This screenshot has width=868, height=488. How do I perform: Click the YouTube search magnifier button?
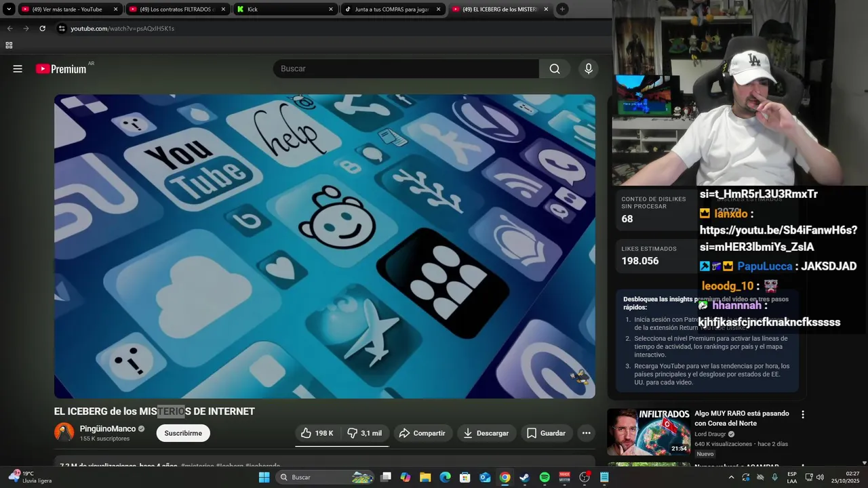tap(555, 68)
